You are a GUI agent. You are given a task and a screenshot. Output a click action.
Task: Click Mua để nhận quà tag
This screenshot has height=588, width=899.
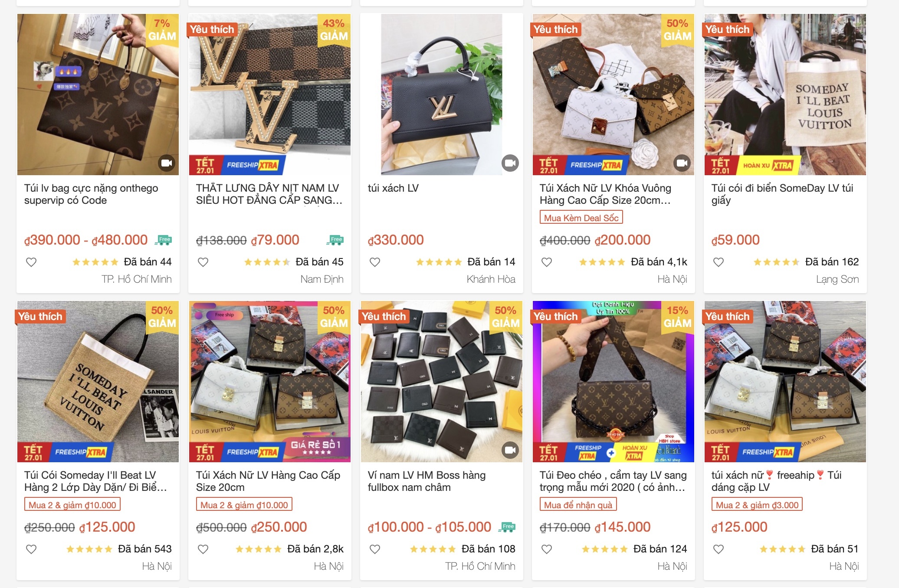(x=578, y=505)
